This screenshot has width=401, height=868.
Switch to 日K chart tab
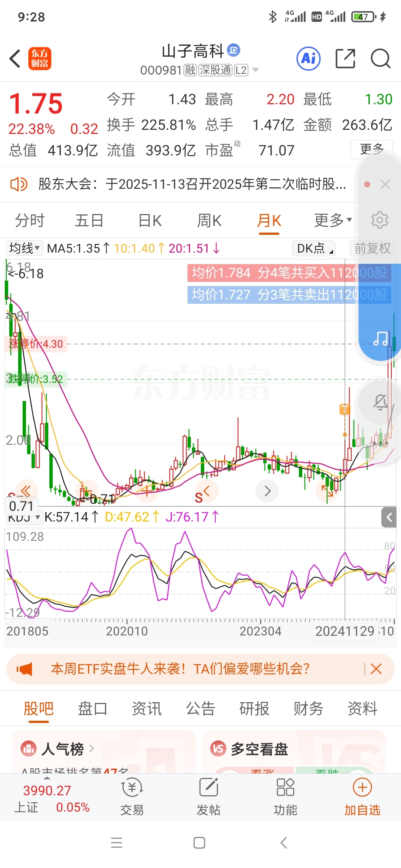(150, 220)
